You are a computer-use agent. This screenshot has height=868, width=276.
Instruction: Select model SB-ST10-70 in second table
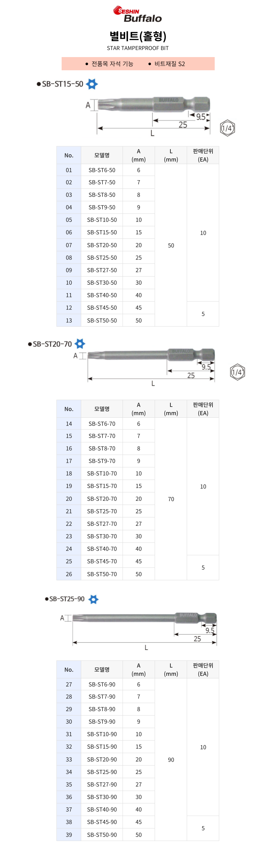point(101,473)
